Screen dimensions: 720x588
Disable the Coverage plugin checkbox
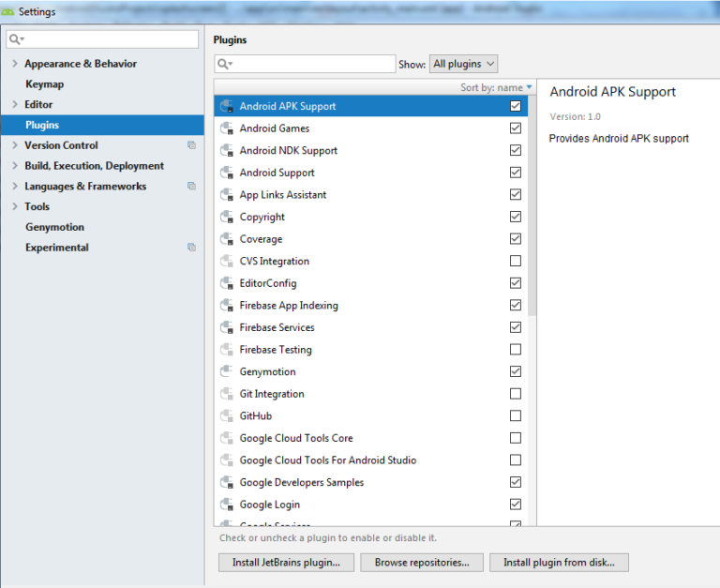(x=516, y=239)
